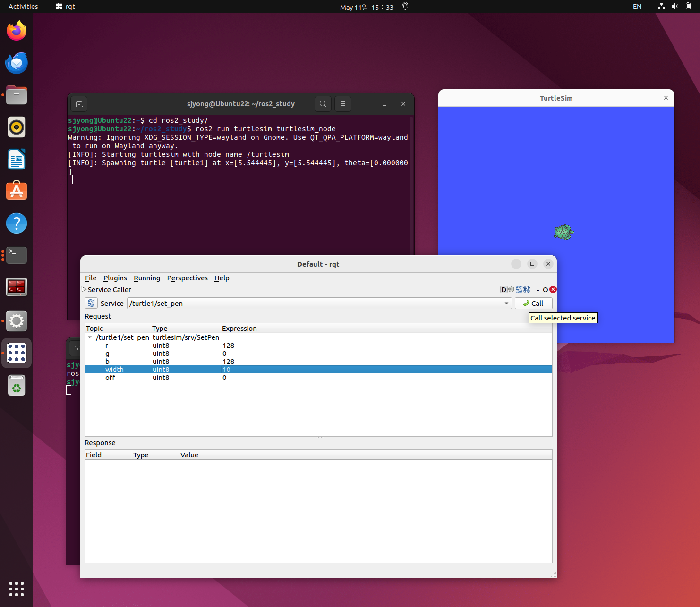Click the Topic column header in Request
The height and width of the screenshot is (607, 700).
click(118, 329)
